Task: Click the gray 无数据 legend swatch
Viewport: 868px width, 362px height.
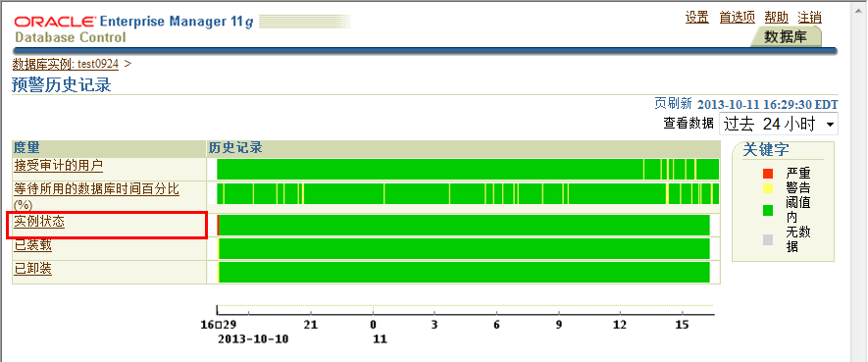Action: (767, 240)
